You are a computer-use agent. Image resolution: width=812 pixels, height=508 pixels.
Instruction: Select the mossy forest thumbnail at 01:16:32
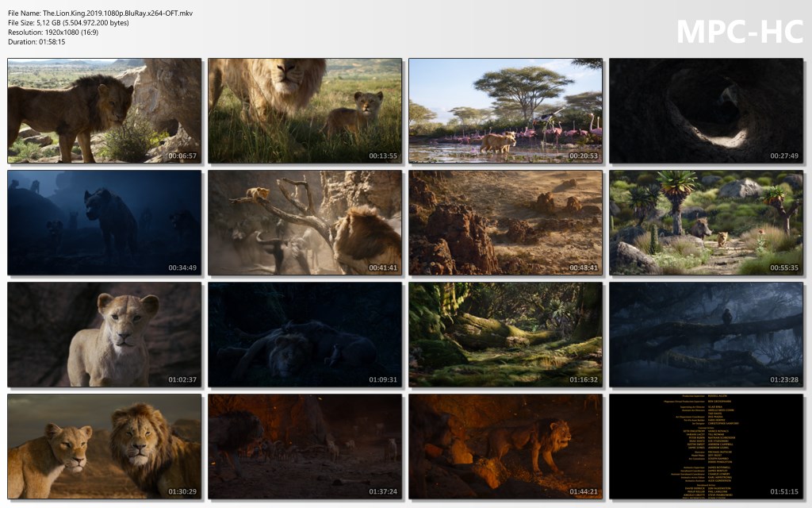point(506,334)
